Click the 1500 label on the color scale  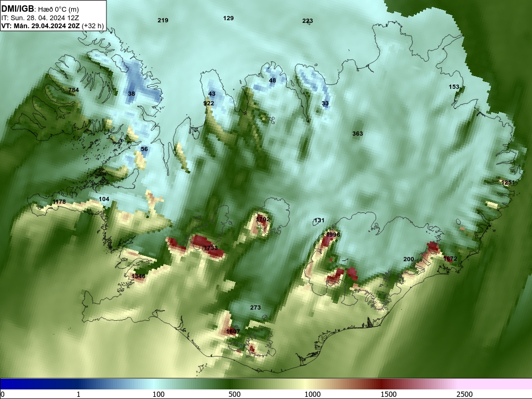tap(388, 395)
